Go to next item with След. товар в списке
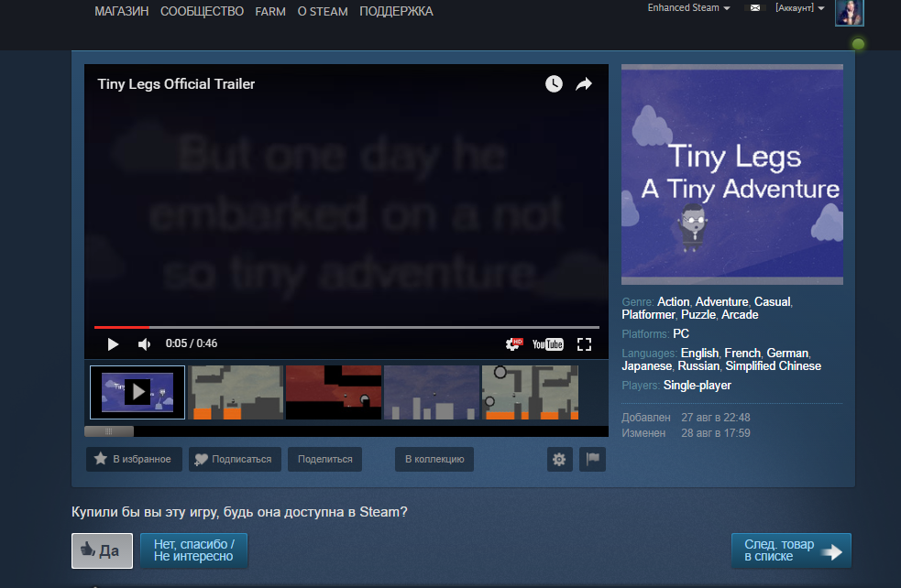Image resolution: width=901 pixels, height=588 pixels. point(791,550)
